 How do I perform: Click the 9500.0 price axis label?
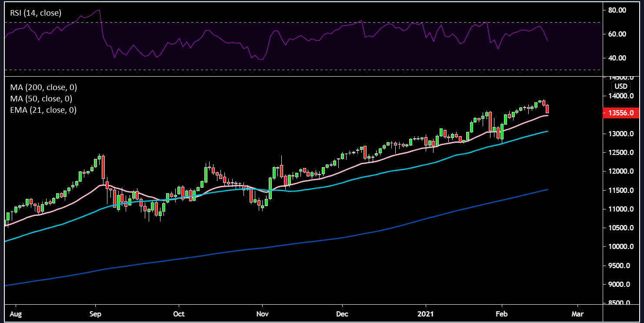[x=619, y=266]
